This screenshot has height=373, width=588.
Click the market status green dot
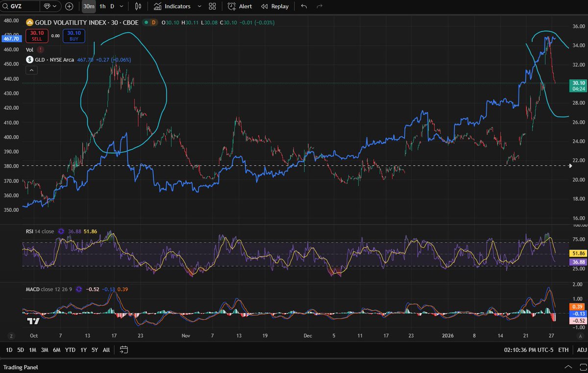coord(145,23)
